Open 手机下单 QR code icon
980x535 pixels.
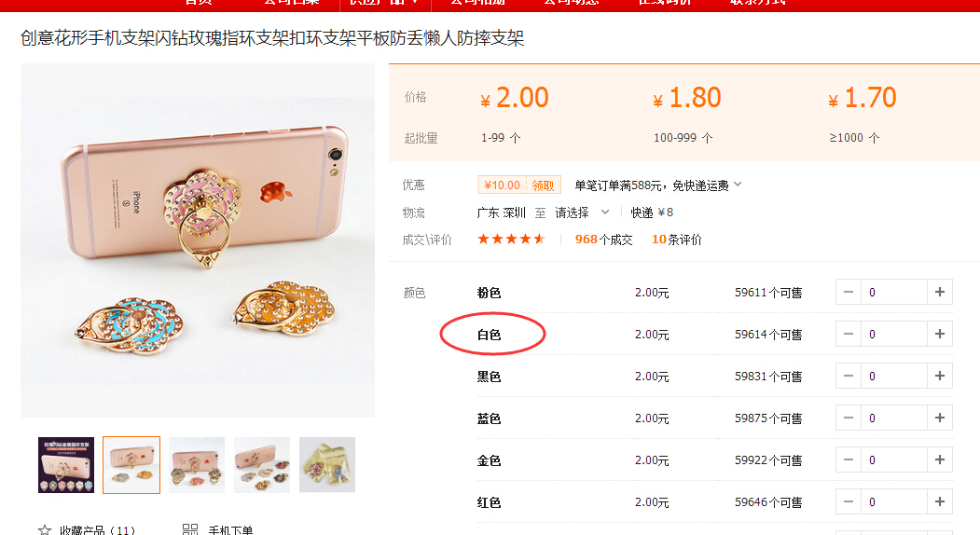click(190, 529)
